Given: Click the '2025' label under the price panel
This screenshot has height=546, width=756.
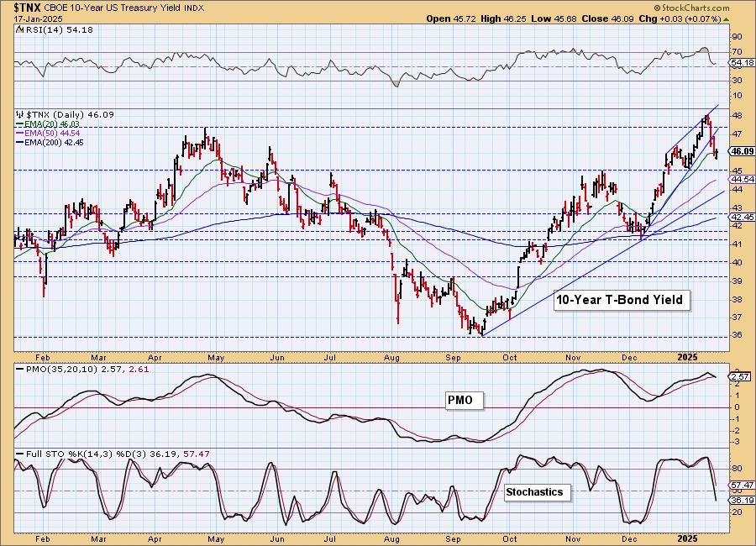Looking at the screenshot, I should click(687, 357).
